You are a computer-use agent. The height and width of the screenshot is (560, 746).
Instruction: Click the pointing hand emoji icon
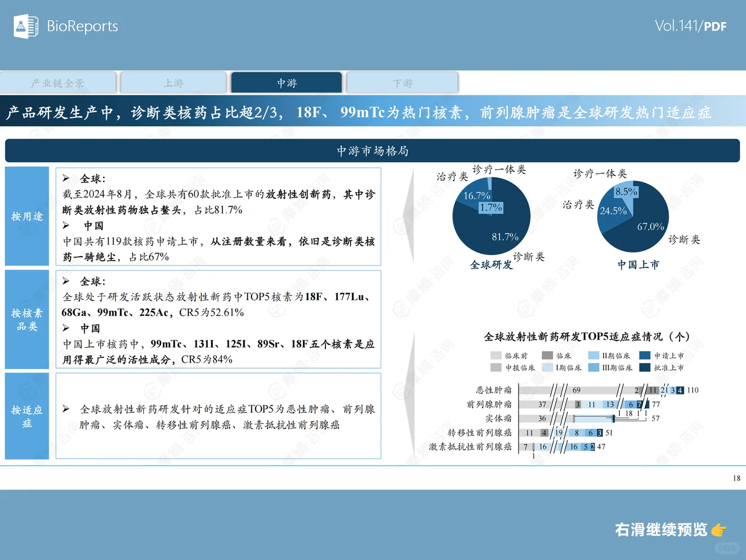tap(719, 530)
